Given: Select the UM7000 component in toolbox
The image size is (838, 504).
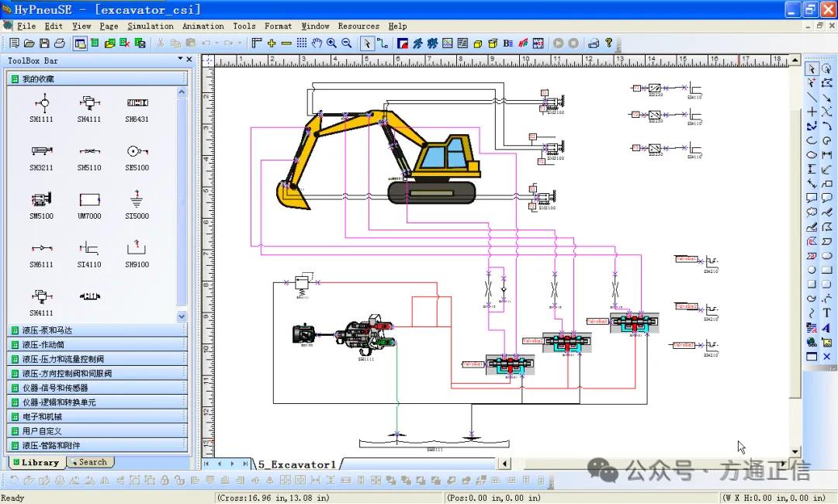Looking at the screenshot, I should coord(89,205).
